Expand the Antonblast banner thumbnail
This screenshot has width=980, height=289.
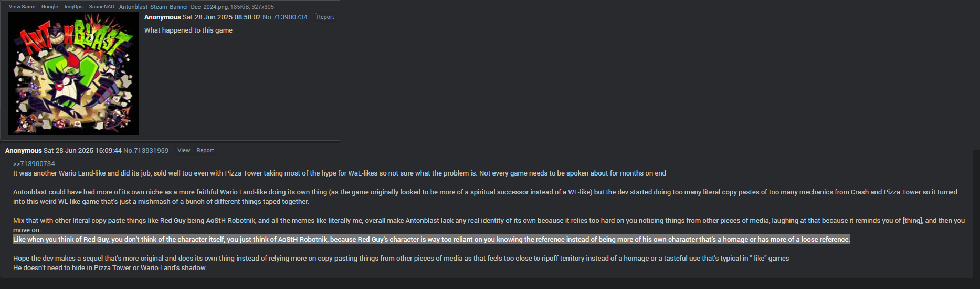click(73, 73)
